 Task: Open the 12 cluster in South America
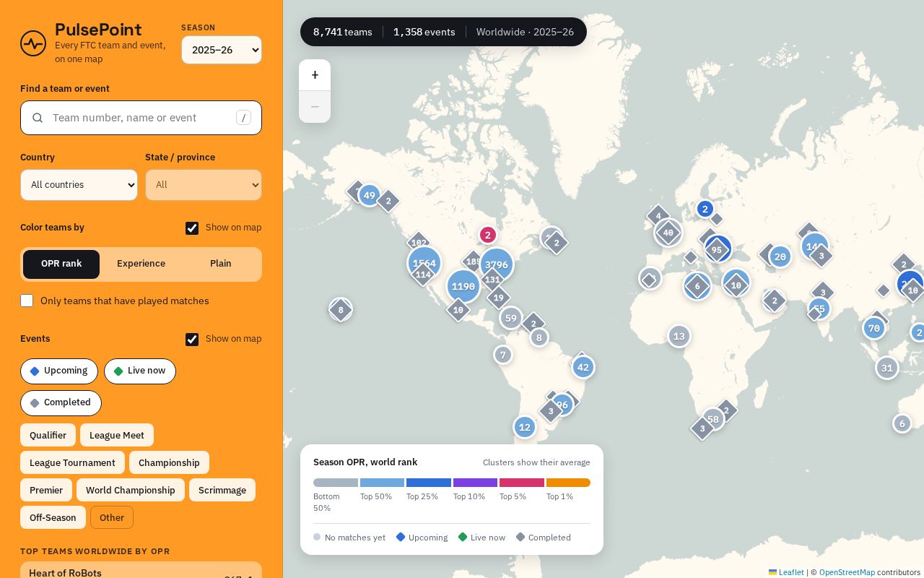click(x=525, y=427)
